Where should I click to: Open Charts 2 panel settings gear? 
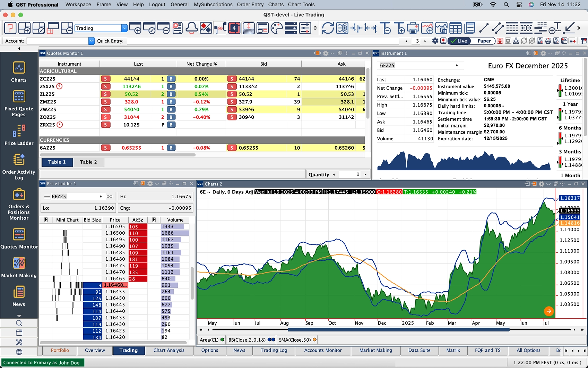click(542, 184)
